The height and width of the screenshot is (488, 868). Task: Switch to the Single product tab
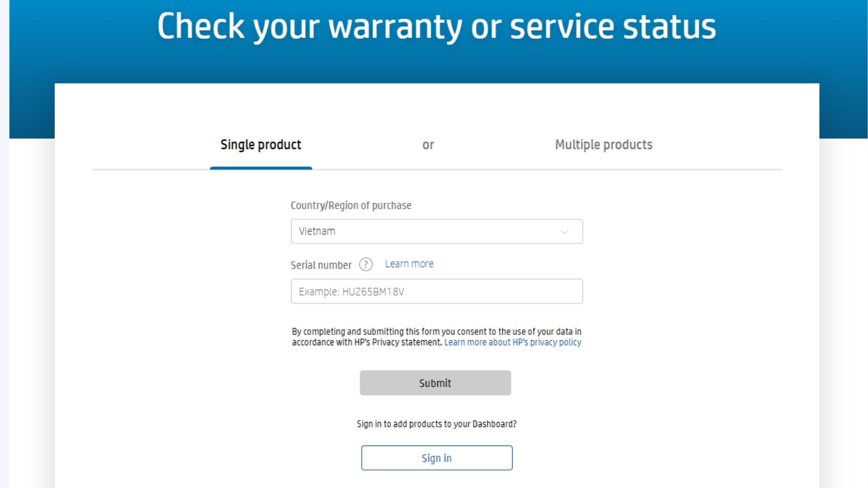(x=261, y=145)
